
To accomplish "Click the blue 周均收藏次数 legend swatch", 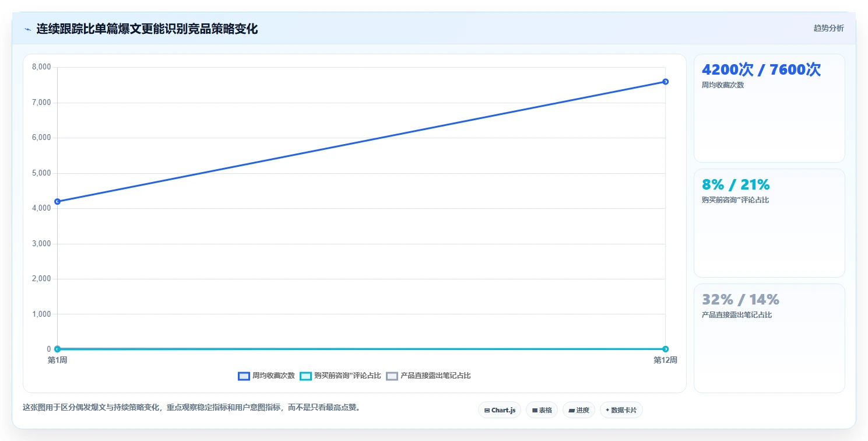I will (244, 376).
